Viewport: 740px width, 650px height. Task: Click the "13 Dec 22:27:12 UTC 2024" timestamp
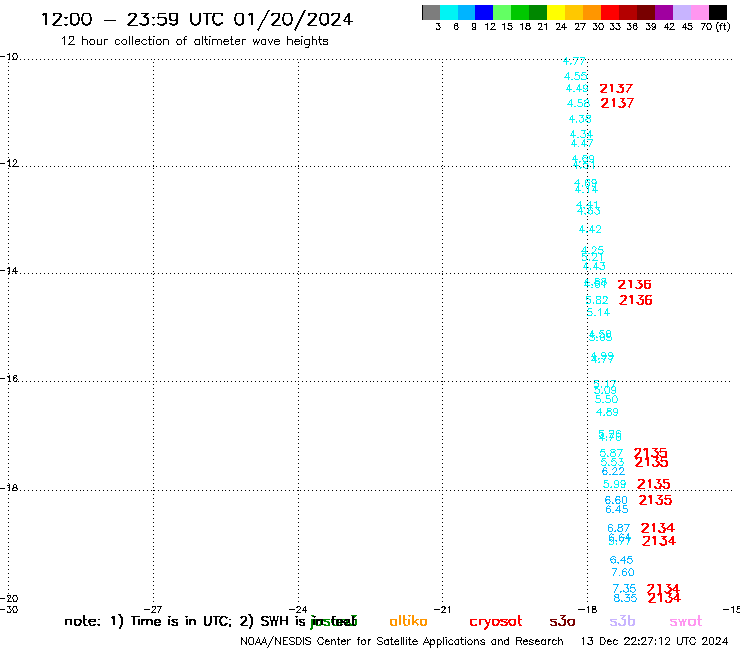click(655, 642)
